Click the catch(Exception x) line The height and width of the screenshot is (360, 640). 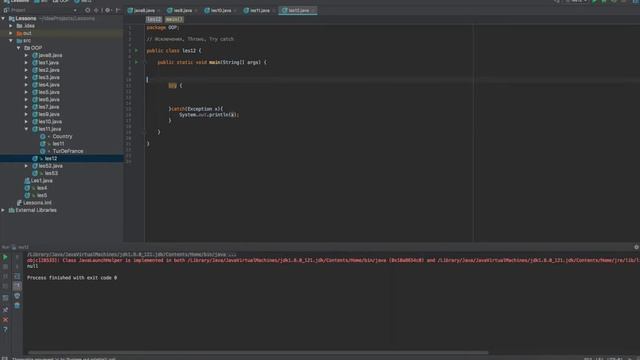(196, 109)
